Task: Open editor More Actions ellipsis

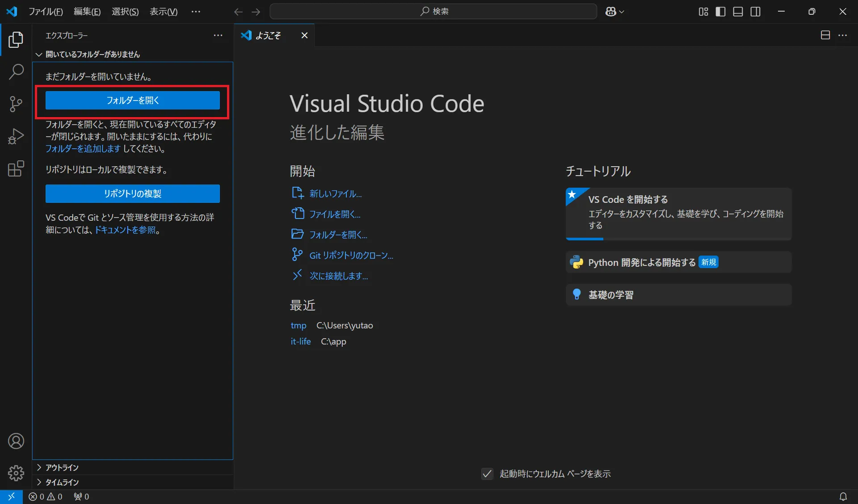Action: click(843, 35)
